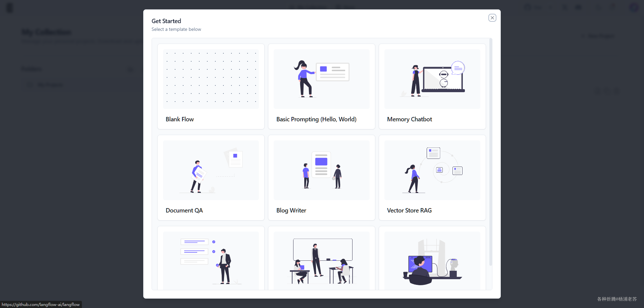Click the Langflow logo in top-left corner
Viewport: 644px width, 308px height.
10,8
